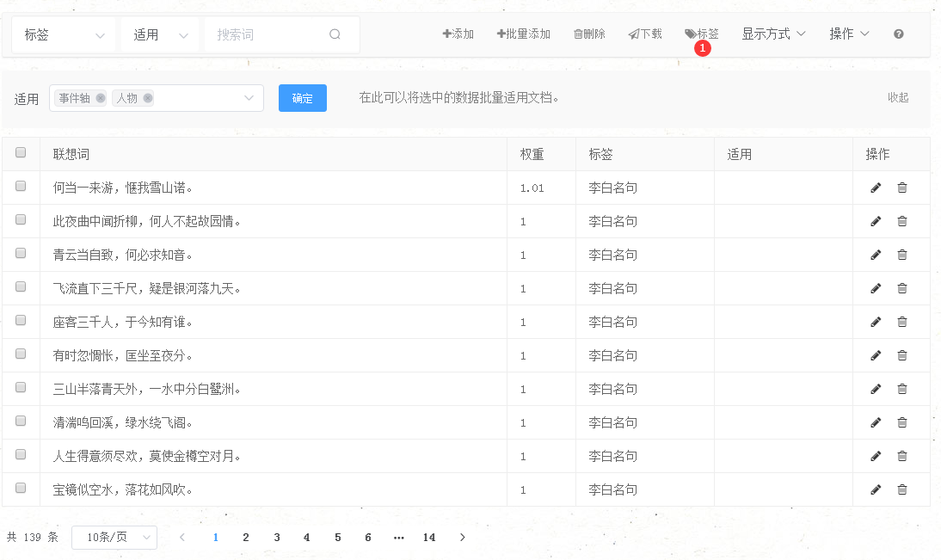This screenshot has width=941, height=560.
Task: Click the 收起 collapse link
Action: [x=898, y=97]
